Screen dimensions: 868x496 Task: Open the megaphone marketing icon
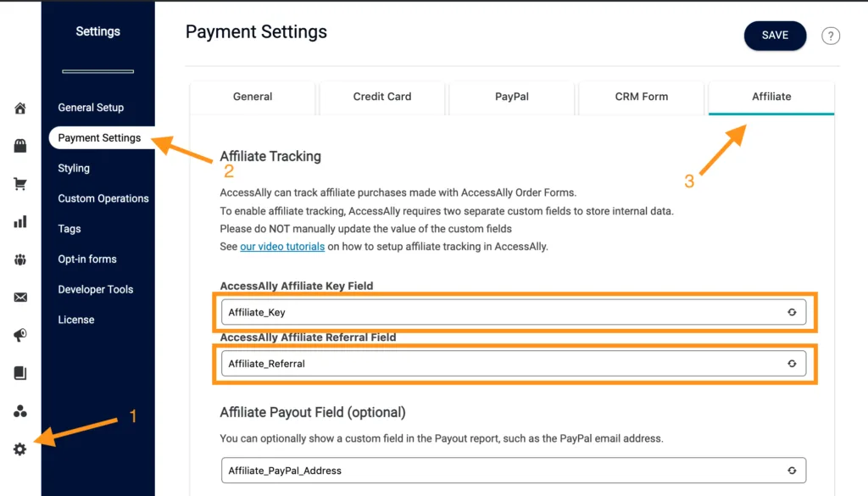[19, 335]
